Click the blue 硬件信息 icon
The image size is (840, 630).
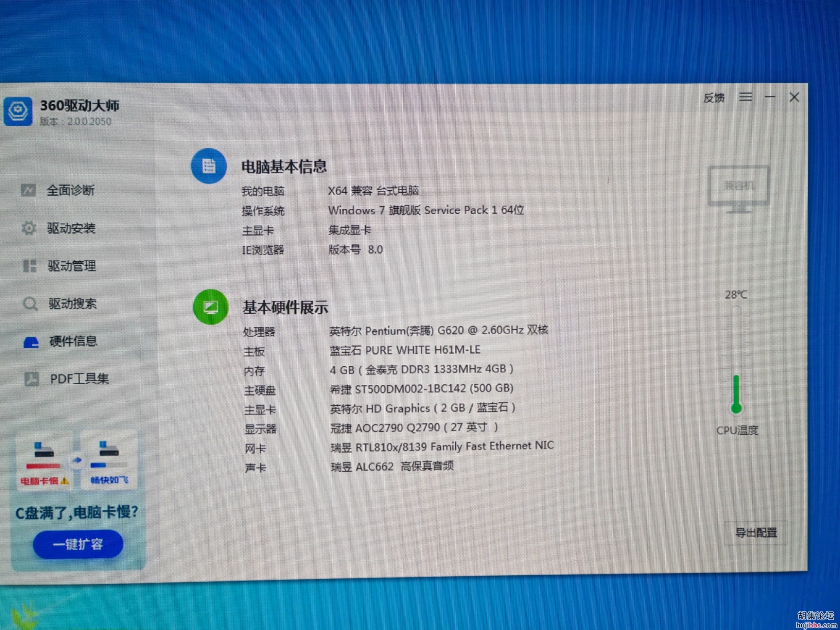click(x=31, y=342)
